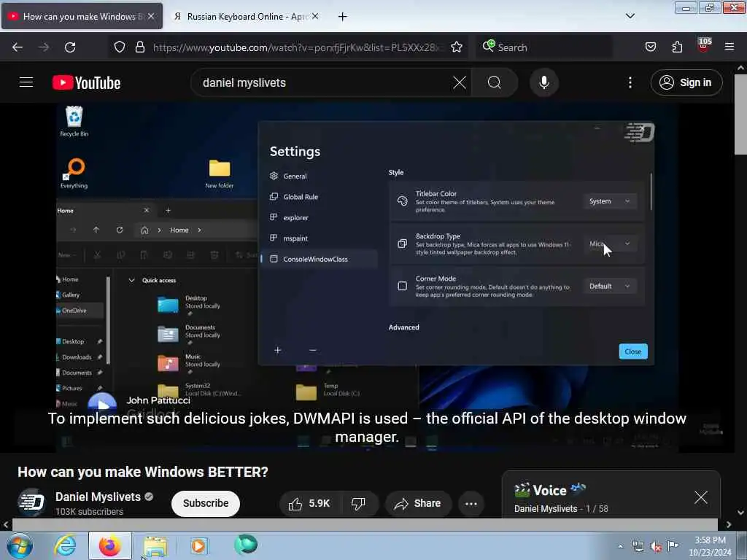Select the How can you make Windows tab
The image size is (747, 560).
(x=82, y=17)
